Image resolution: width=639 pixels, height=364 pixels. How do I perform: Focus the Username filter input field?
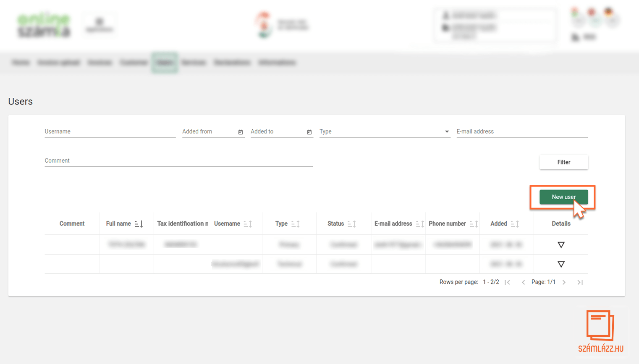(x=110, y=132)
